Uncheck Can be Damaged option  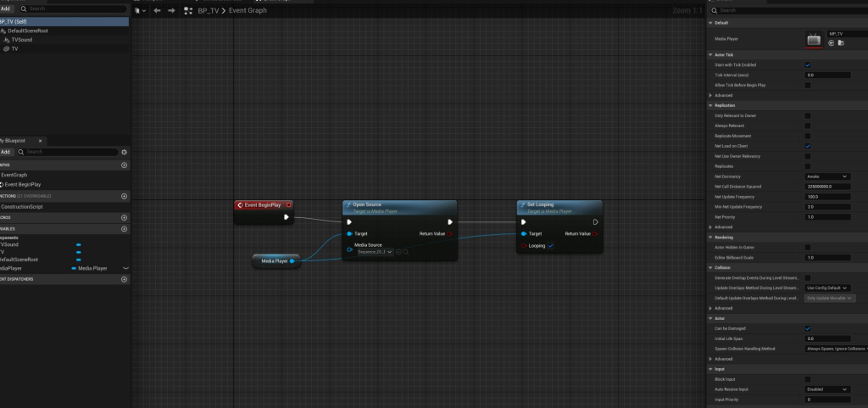tap(807, 328)
